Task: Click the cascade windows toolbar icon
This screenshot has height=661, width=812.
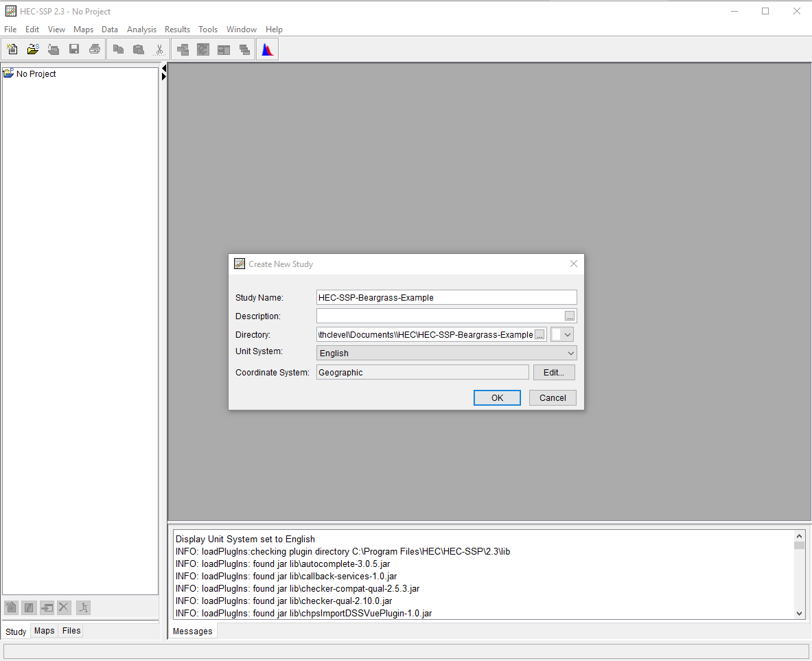Action: [244, 49]
